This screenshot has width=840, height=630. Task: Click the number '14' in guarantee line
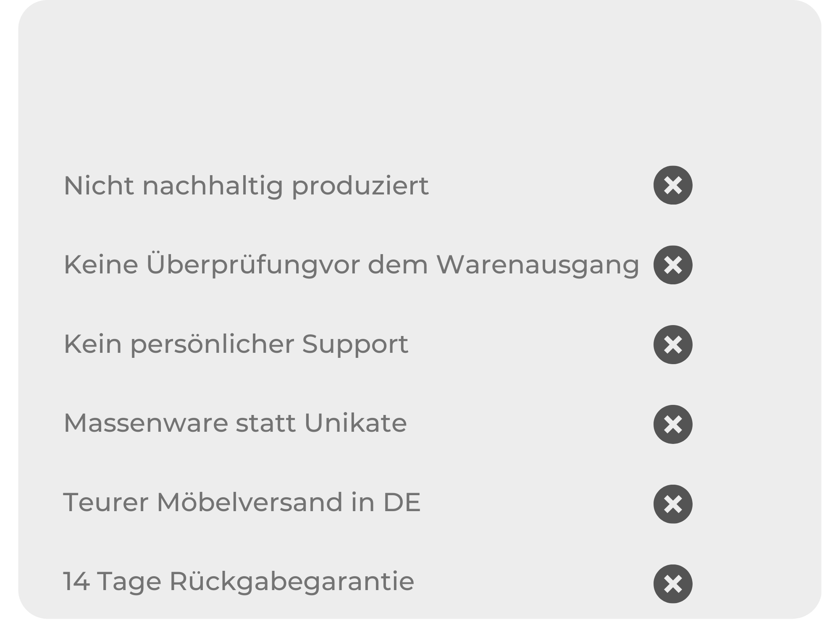click(76, 582)
